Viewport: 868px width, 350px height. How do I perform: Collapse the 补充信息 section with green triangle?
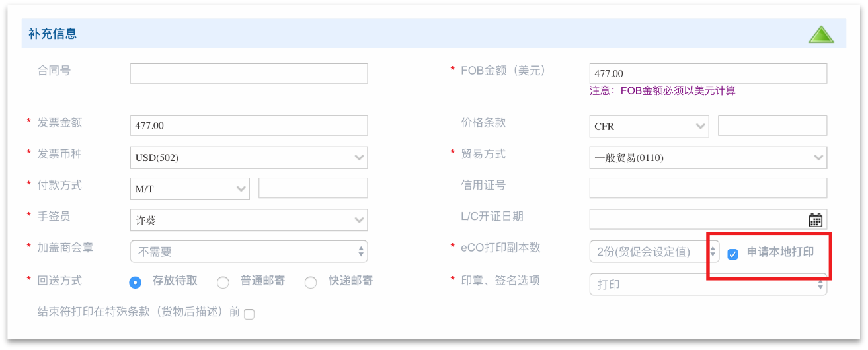point(821,34)
